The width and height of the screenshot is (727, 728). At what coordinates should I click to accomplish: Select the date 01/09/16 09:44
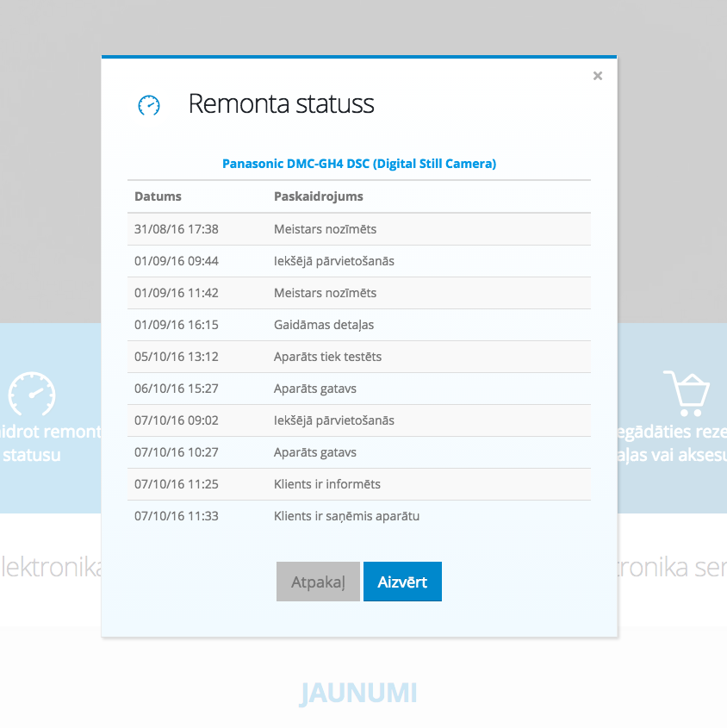coord(177,261)
